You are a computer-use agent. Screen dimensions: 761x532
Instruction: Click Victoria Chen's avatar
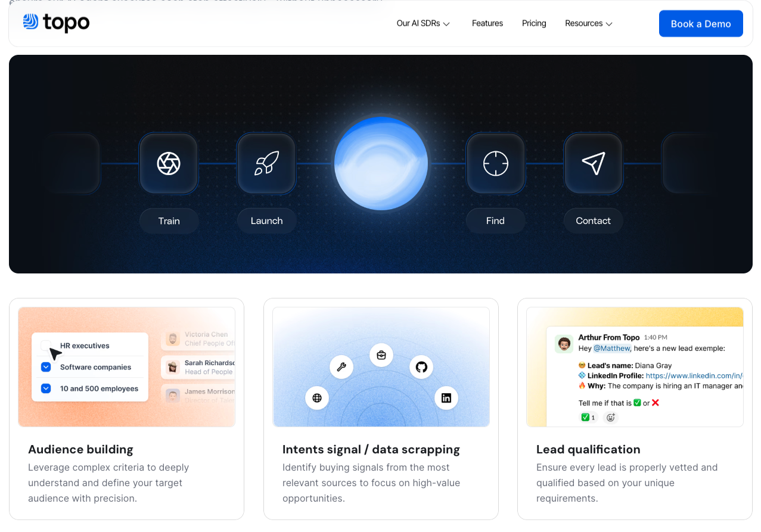pos(173,339)
